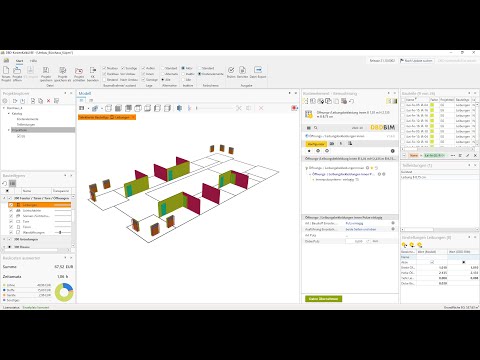This screenshot has width=480, height=360.
Task: Click the red delete X in Projektexplorer toolbar
Action: click(49, 101)
